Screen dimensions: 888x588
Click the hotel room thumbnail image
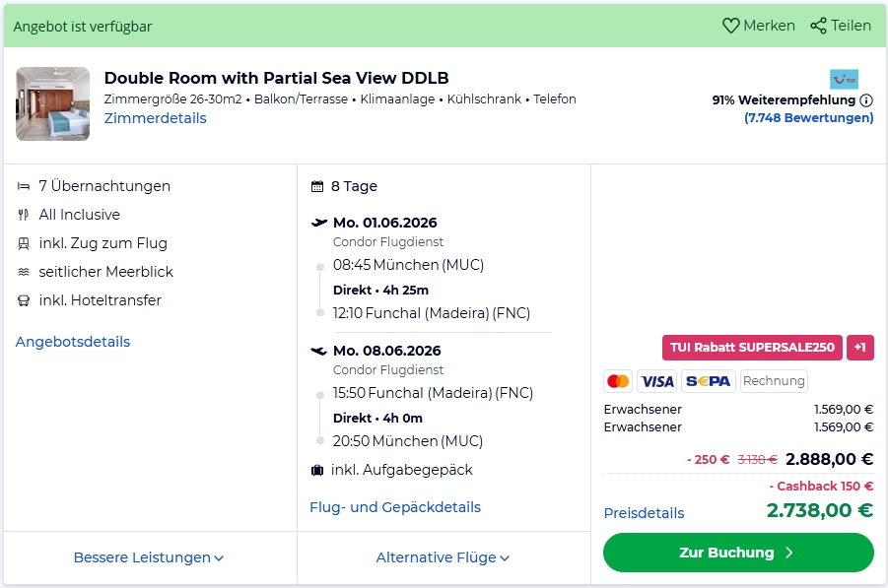point(52,103)
